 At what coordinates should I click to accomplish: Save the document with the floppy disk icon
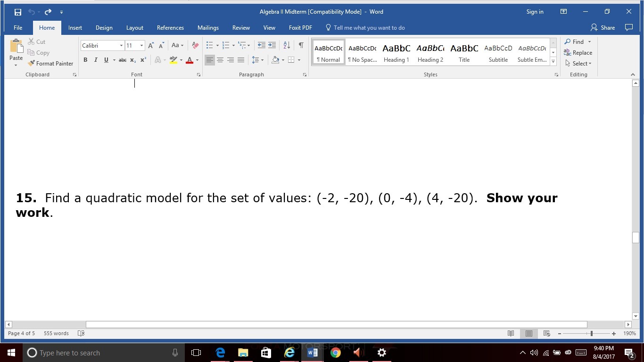coord(18,12)
